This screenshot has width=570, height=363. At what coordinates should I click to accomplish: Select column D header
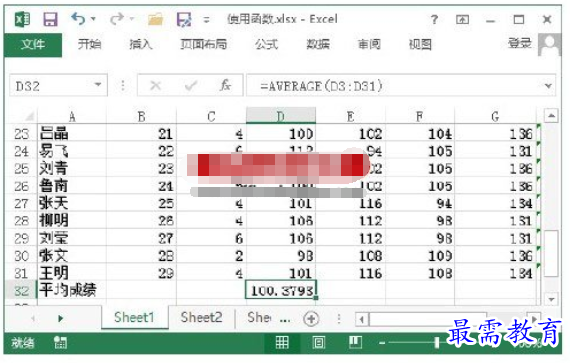[x=281, y=116]
